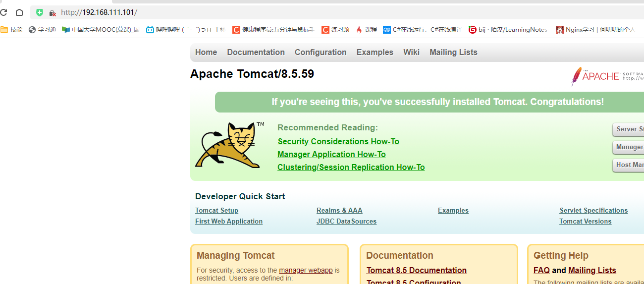Open the 学习通 bookmark
Screen dimensions: 644x284
coord(42,30)
